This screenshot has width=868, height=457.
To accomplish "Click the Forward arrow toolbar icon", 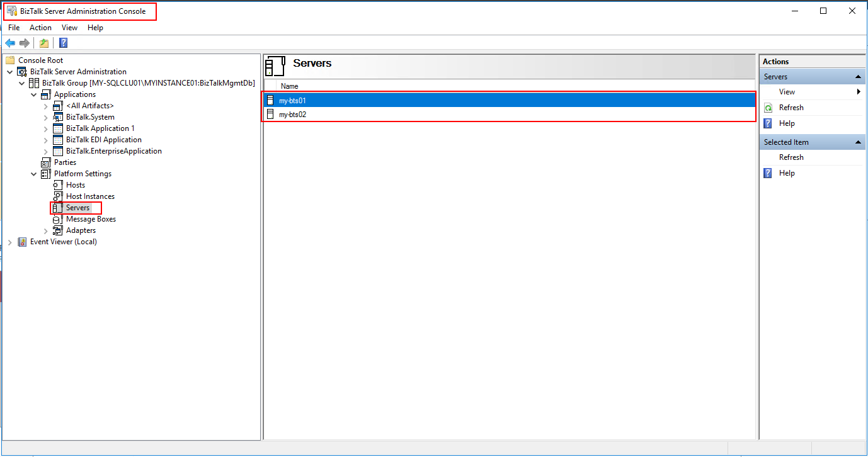I will pyautogui.click(x=25, y=43).
